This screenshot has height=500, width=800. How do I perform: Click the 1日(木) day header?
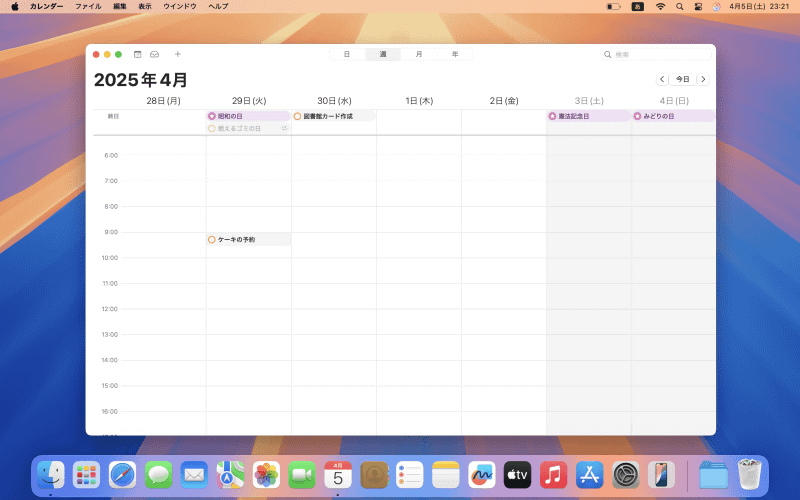pos(419,101)
